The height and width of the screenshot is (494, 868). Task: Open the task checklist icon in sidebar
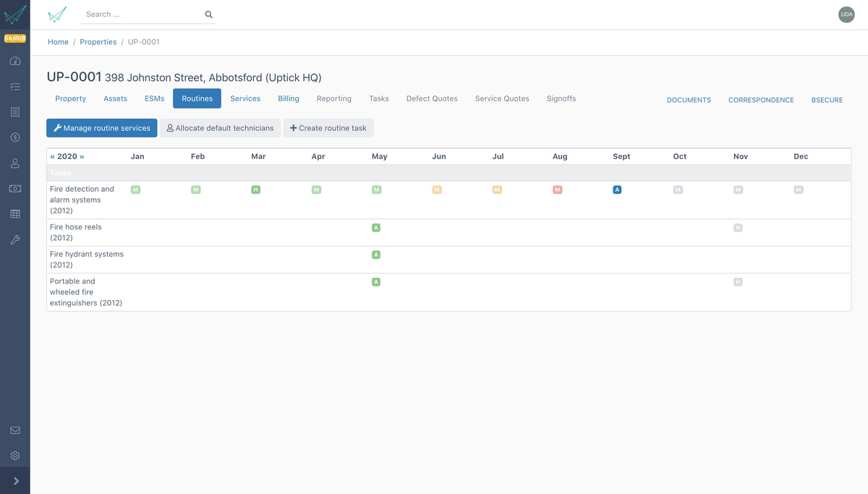pyautogui.click(x=15, y=87)
